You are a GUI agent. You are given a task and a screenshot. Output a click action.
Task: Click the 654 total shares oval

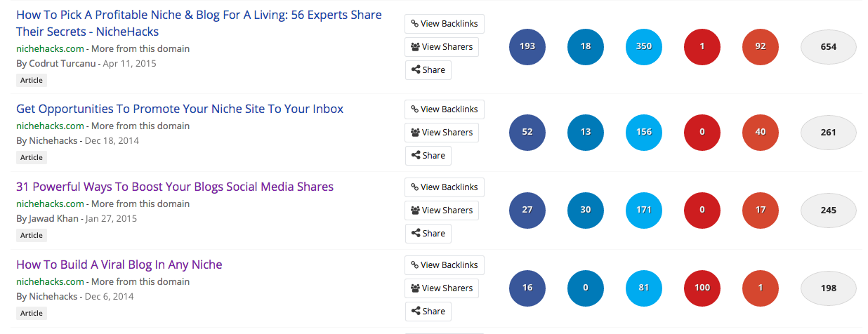click(x=829, y=47)
